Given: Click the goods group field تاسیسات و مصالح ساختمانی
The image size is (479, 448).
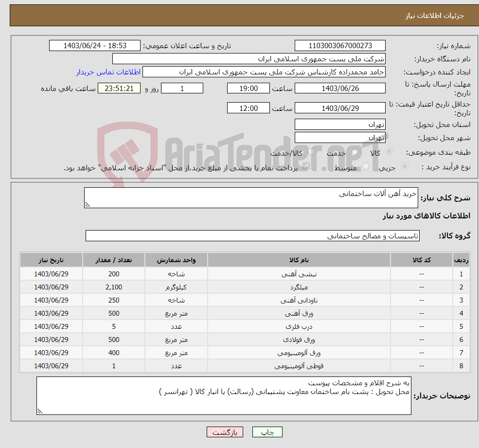Looking at the screenshot, I should click(x=252, y=235).
